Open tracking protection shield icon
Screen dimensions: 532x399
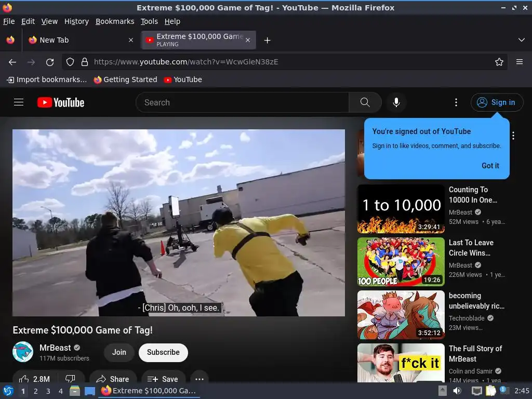point(70,62)
